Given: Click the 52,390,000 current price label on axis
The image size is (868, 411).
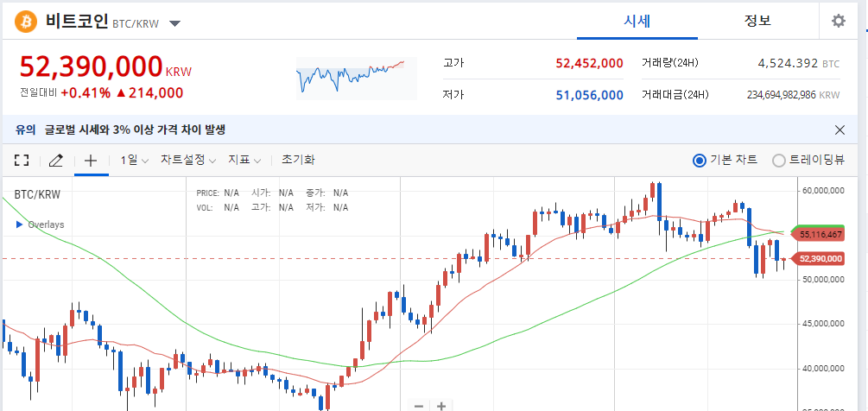Looking at the screenshot, I should [820, 258].
